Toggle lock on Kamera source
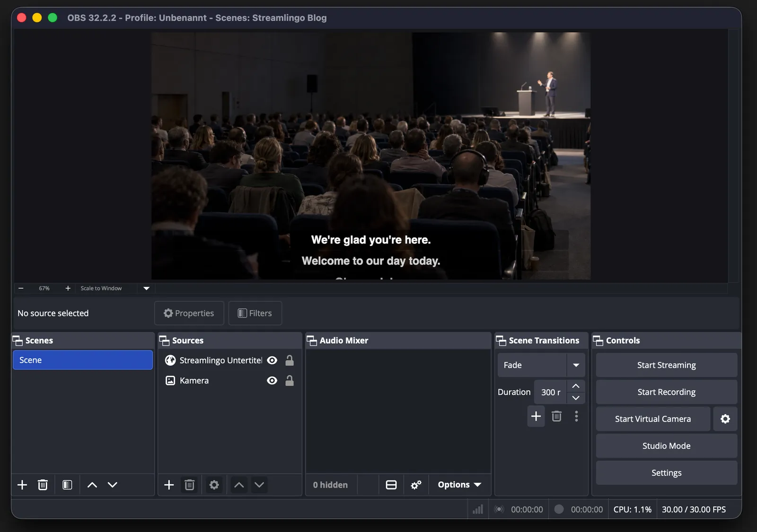The image size is (757, 532). click(290, 381)
